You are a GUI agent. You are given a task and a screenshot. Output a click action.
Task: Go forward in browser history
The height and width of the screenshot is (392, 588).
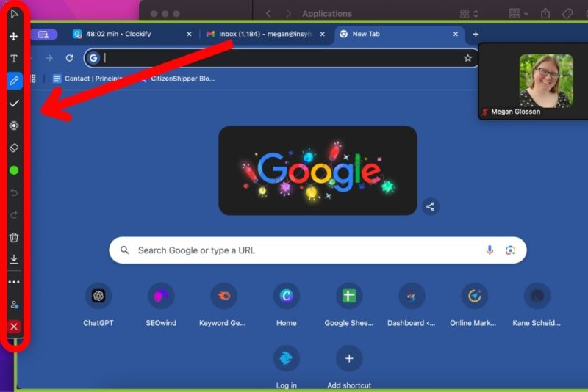pos(49,58)
